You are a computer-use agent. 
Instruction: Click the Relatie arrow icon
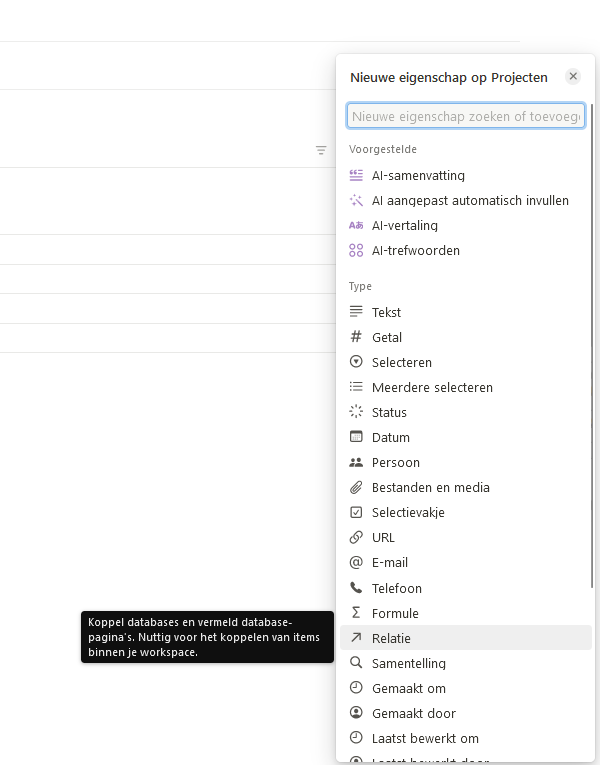coord(356,637)
